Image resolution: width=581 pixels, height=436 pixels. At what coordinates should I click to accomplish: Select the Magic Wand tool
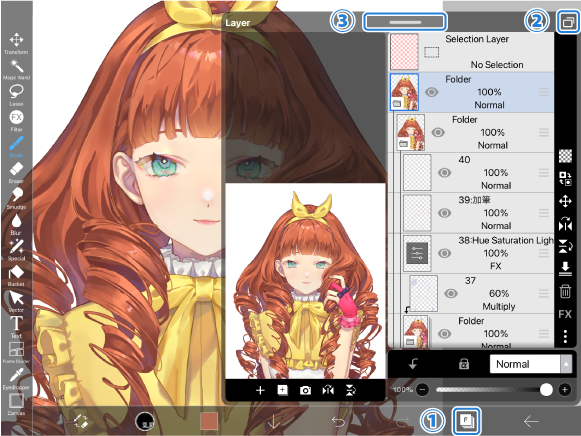click(16, 70)
